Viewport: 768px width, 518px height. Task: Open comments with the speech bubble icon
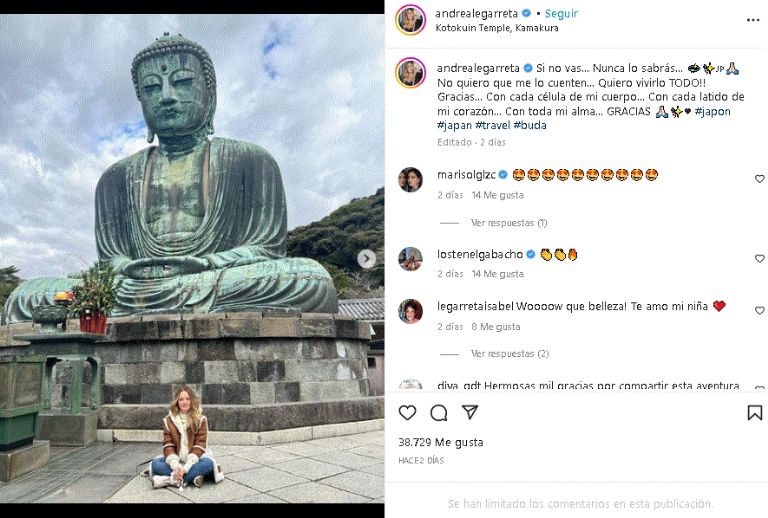(x=438, y=413)
